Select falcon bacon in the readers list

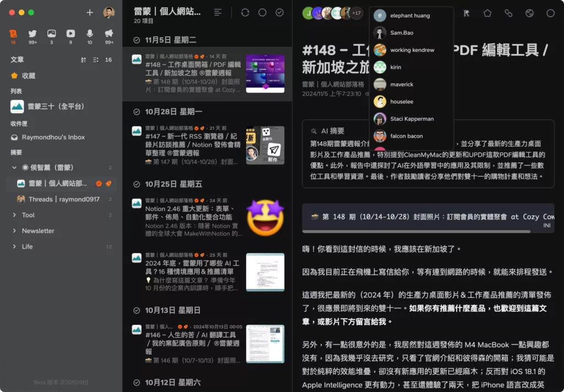click(411, 136)
